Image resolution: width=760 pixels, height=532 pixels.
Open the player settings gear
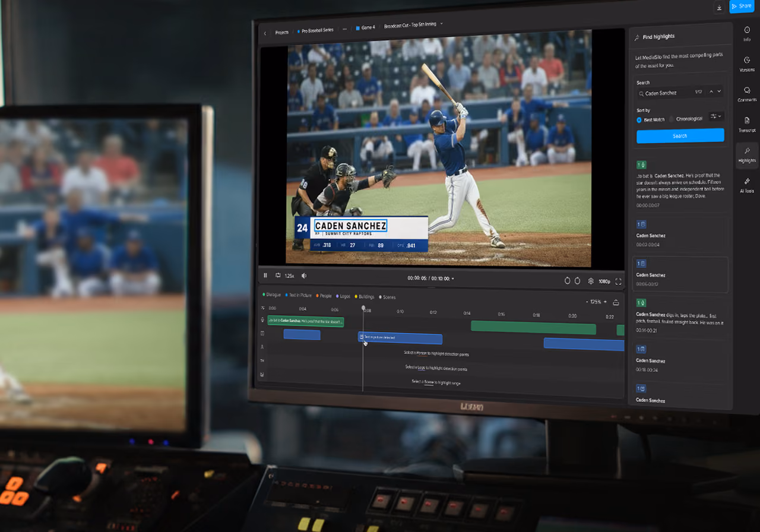pos(591,281)
